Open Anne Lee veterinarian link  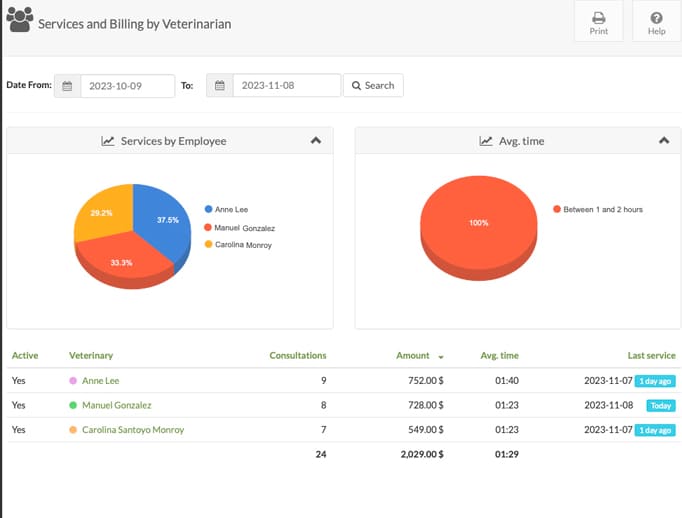(100, 381)
